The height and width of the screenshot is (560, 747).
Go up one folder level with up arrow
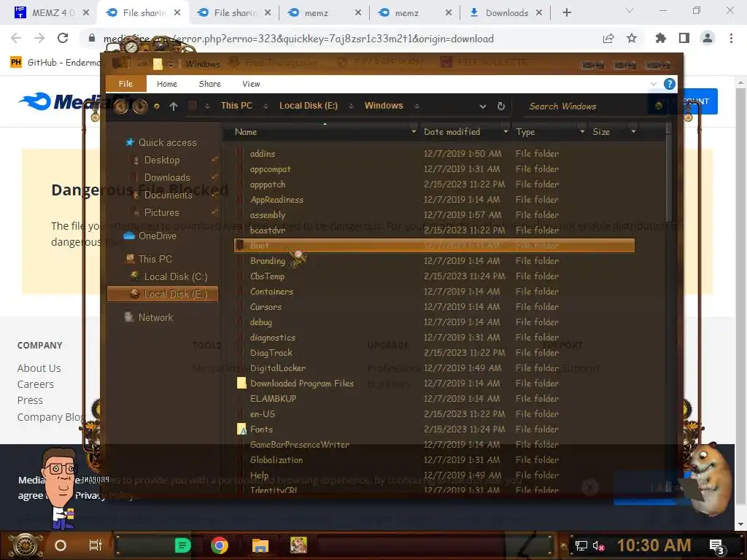click(x=174, y=106)
